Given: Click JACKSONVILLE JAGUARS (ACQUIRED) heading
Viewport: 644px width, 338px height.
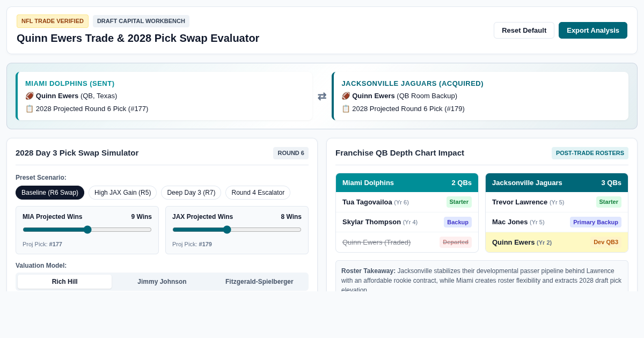Looking at the screenshot, I should (413, 84).
